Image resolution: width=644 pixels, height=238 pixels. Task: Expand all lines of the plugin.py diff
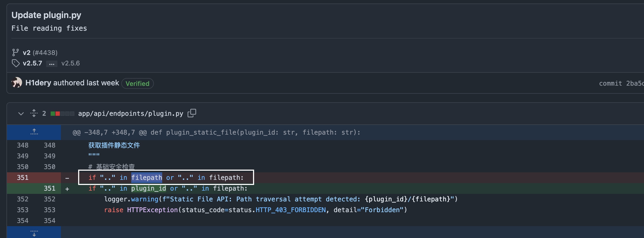pos(34,113)
